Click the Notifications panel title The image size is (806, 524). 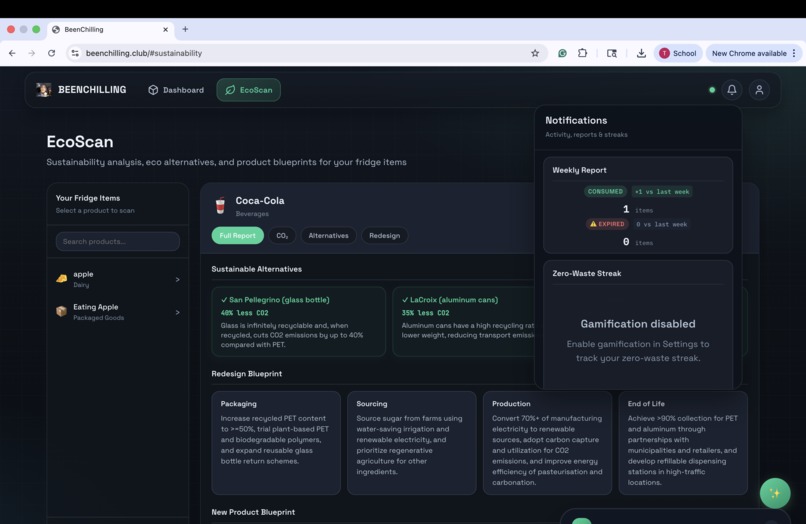pyautogui.click(x=576, y=120)
